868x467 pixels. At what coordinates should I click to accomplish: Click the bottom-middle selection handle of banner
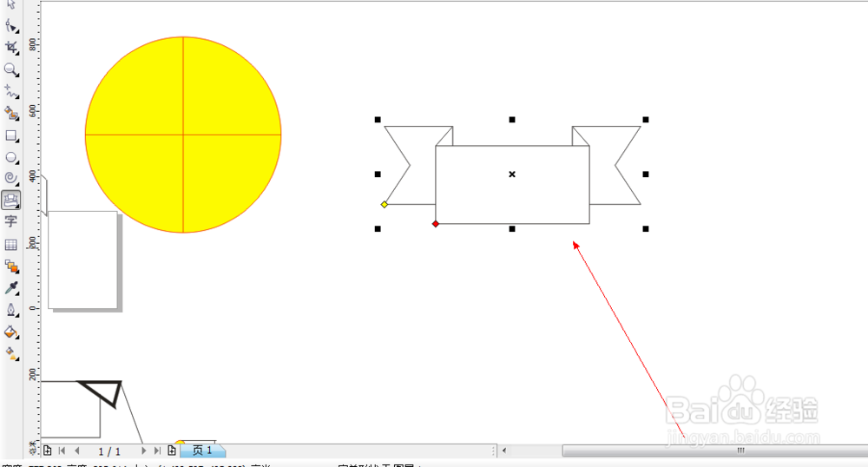pos(512,228)
